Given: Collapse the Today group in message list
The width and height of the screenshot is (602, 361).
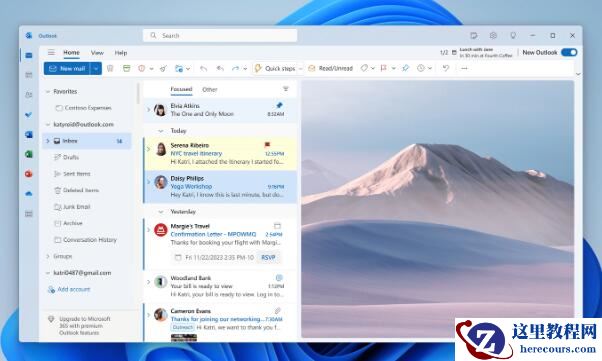Looking at the screenshot, I should click(x=161, y=131).
